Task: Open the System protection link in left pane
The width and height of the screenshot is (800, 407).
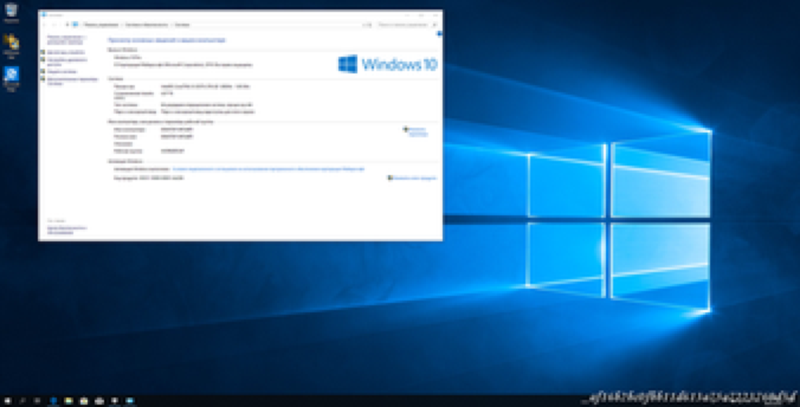Action: (x=62, y=72)
